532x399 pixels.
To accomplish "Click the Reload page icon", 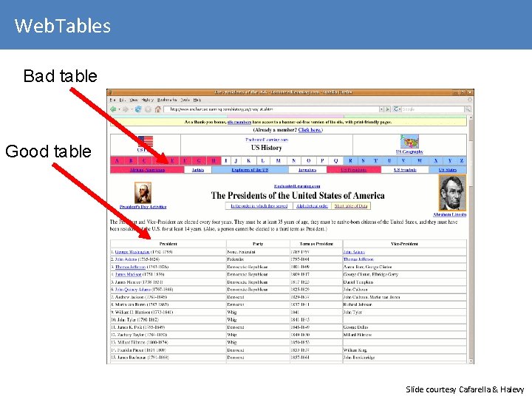I will click(x=138, y=109).
